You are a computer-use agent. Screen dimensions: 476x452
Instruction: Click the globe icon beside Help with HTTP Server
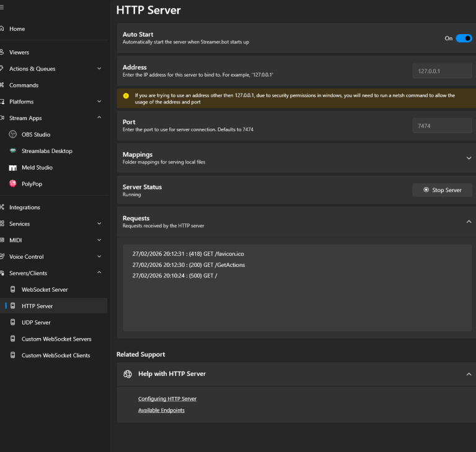pos(128,374)
